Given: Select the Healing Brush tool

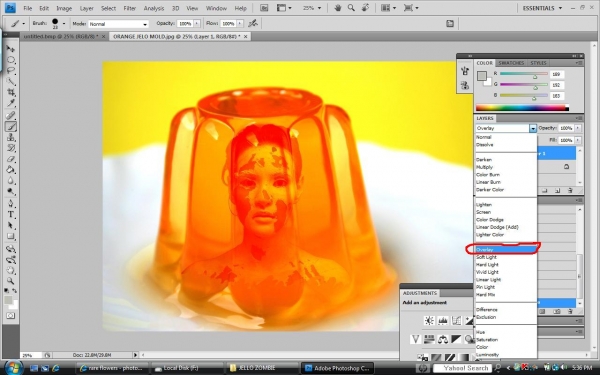Looking at the screenshot, I should point(11,116).
